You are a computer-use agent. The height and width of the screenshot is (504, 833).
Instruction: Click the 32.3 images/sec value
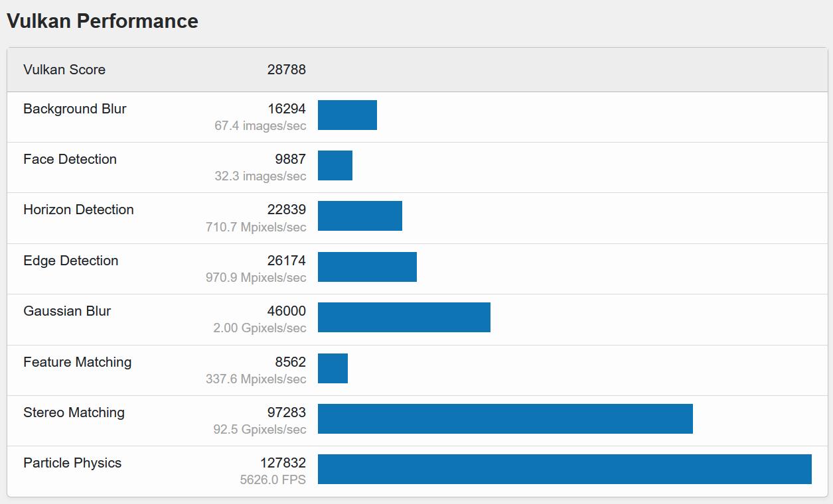260,176
